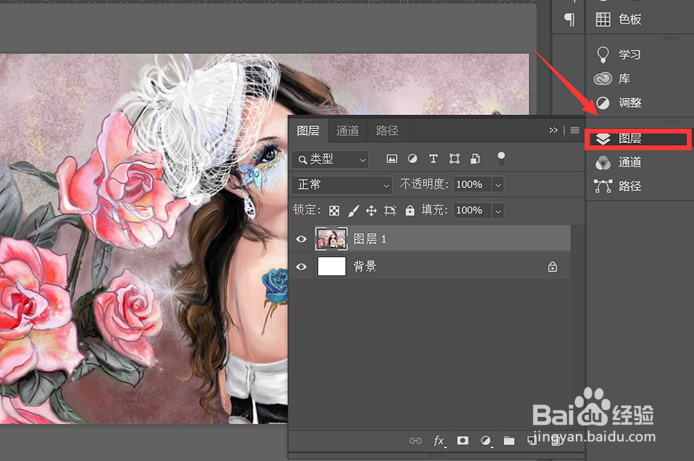Switch to the 路径 tab in panel

click(x=387, y=131)
